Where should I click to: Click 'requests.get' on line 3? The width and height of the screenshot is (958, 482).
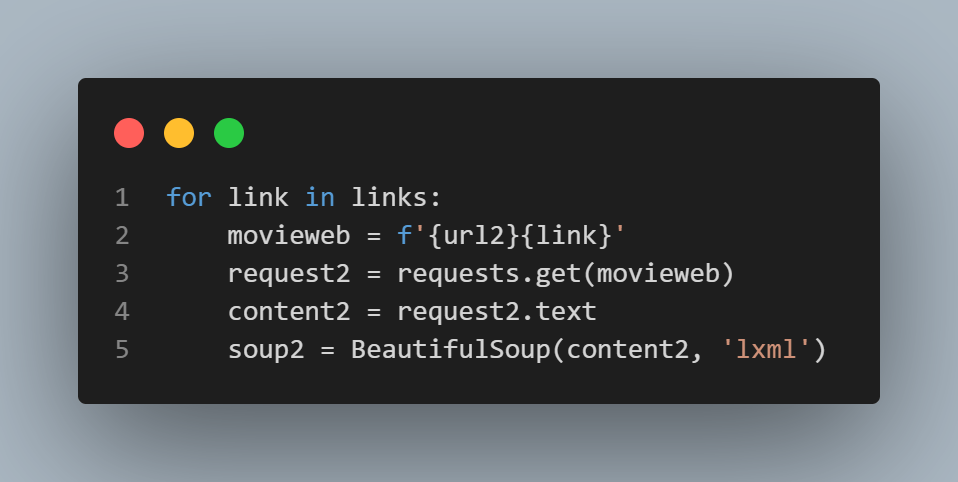(489, 274)
